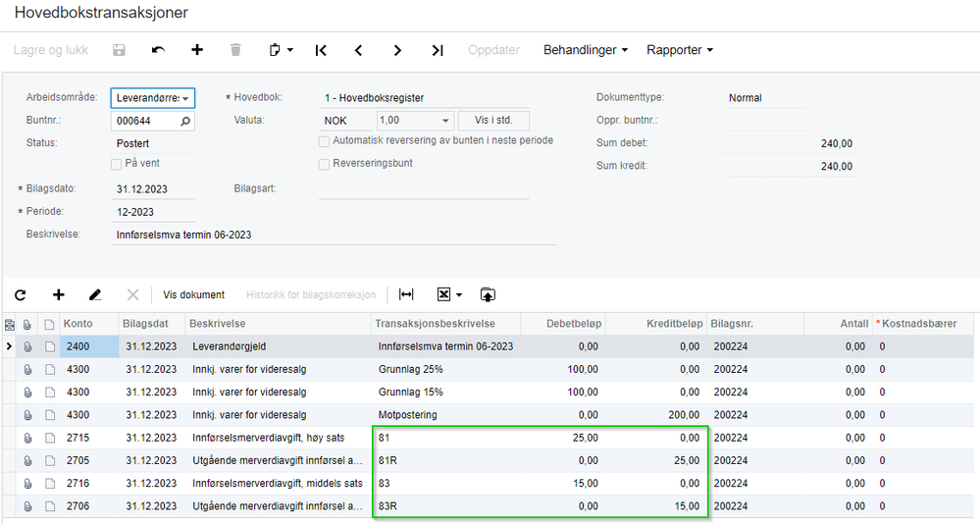
Task: Click the magnifier lookup icon in Buntnr. field
Action: click(x=185, y=122)
